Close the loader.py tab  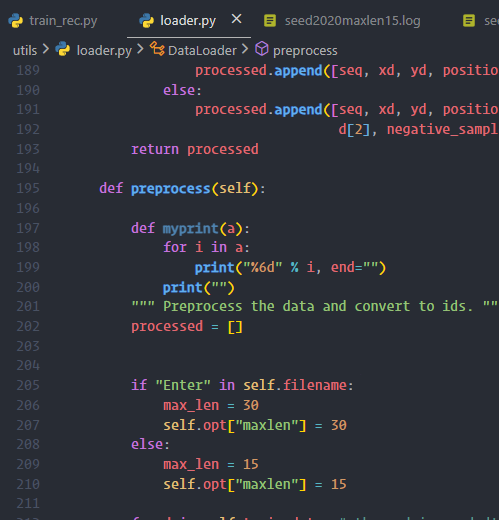pos(236,19)
